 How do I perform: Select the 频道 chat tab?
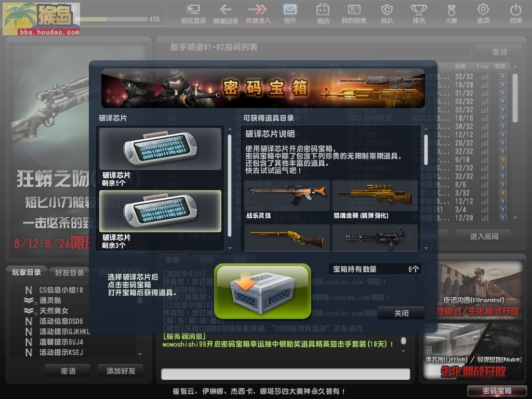click(x=206, y=260)
